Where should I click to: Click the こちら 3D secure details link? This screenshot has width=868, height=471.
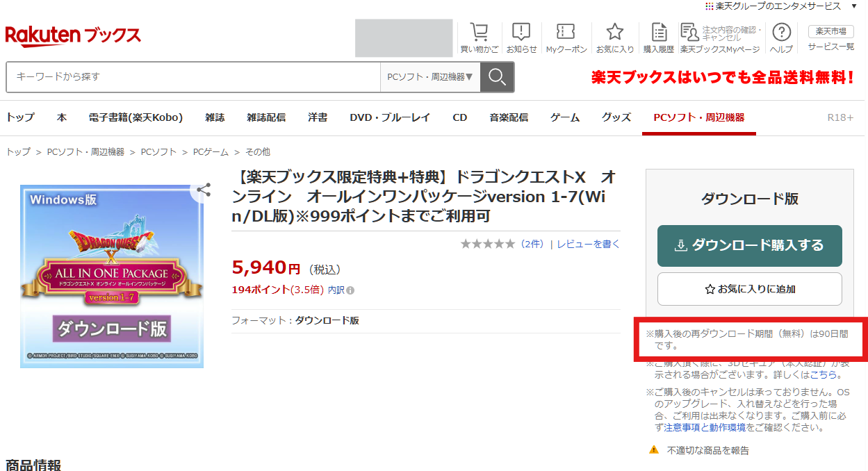823,374
